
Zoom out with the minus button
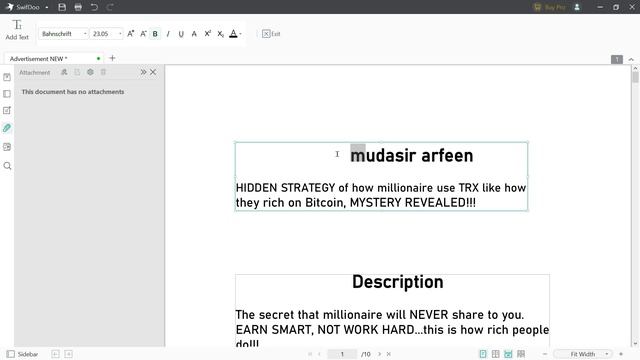tap(545, 354)
